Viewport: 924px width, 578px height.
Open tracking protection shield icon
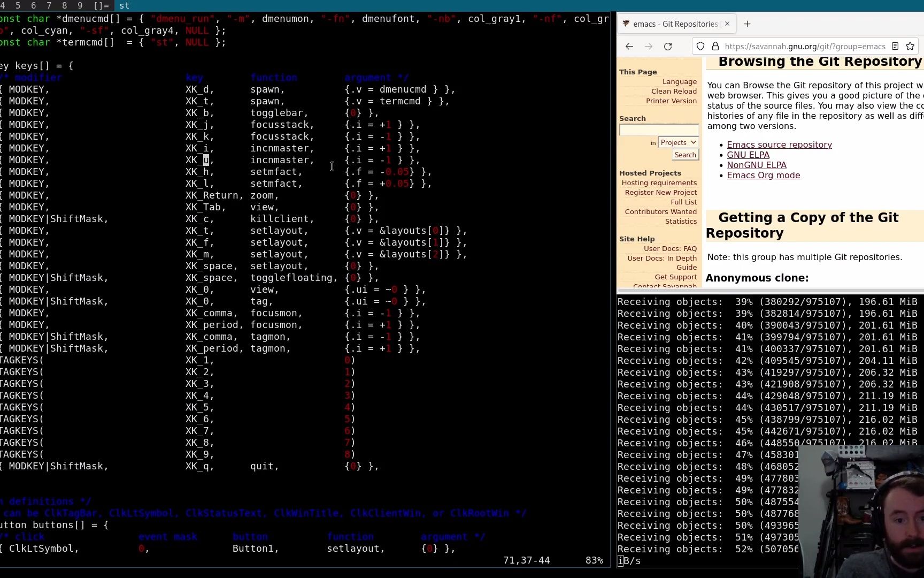coord(700,47)
